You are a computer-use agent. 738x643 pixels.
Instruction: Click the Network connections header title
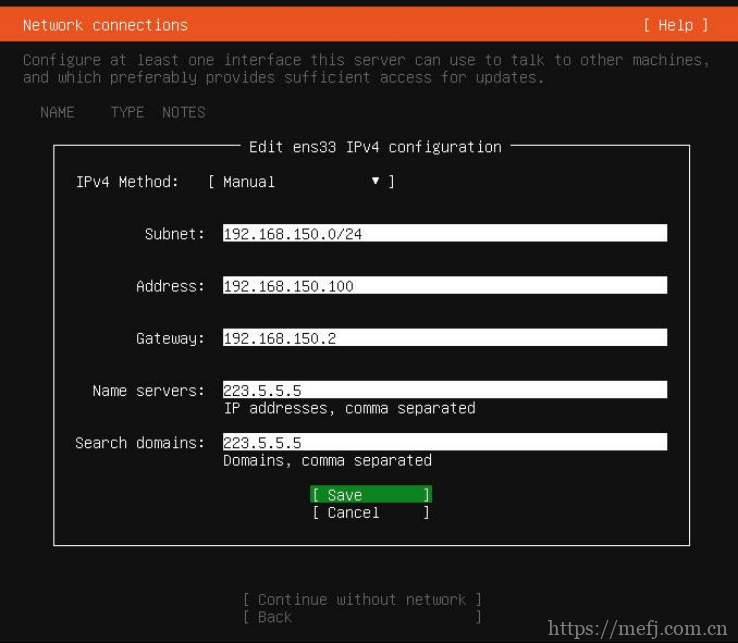point(105,25)
